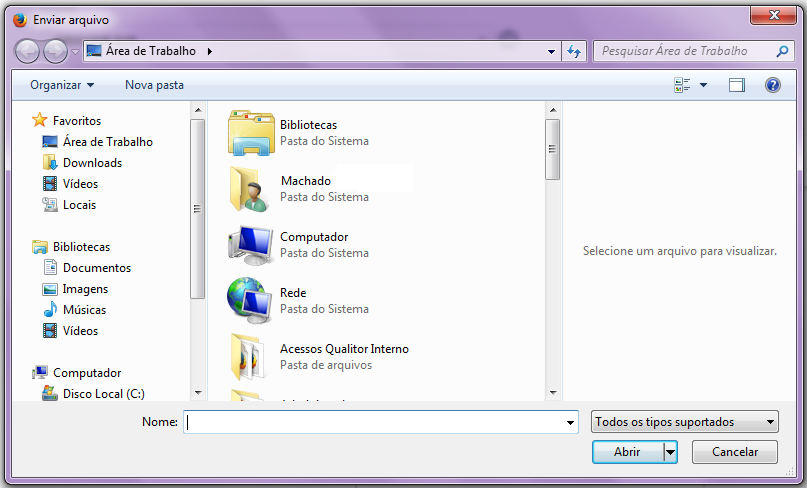This screenshot has width=807, height=488.
Task: Open the view options dropdown arrow
Action: pyautogui.click(x=703, y=85)
